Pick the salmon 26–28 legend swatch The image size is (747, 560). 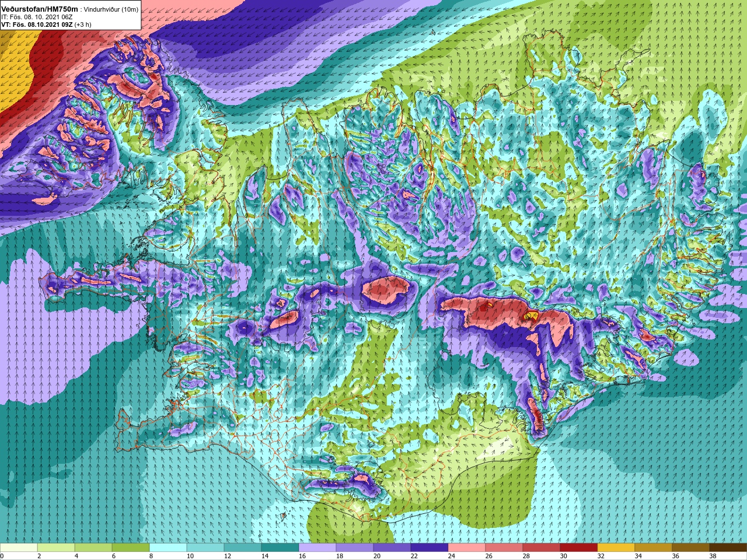(x=504, y=548)
